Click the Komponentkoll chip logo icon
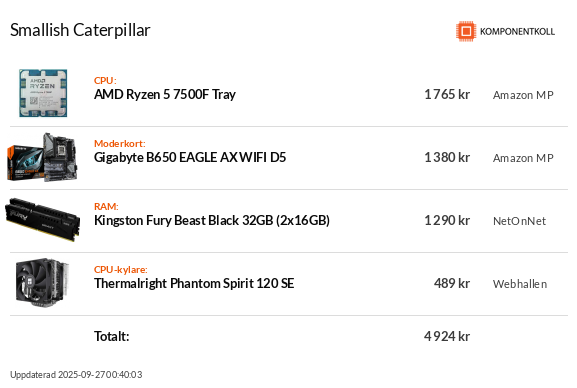 pos(466,31)
